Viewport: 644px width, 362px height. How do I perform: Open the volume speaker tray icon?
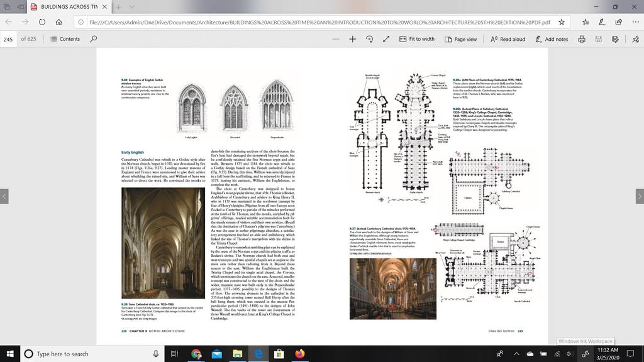(x=570, y=354)
